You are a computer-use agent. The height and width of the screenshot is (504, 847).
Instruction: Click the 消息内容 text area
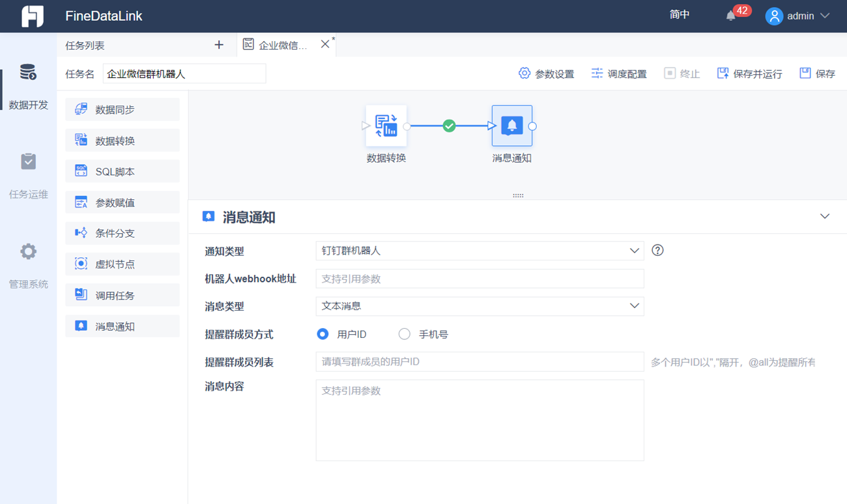coord(480,420)
